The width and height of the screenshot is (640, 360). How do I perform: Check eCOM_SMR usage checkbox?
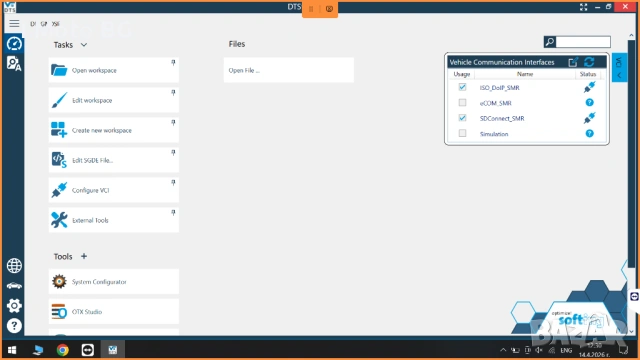[462, 102]
